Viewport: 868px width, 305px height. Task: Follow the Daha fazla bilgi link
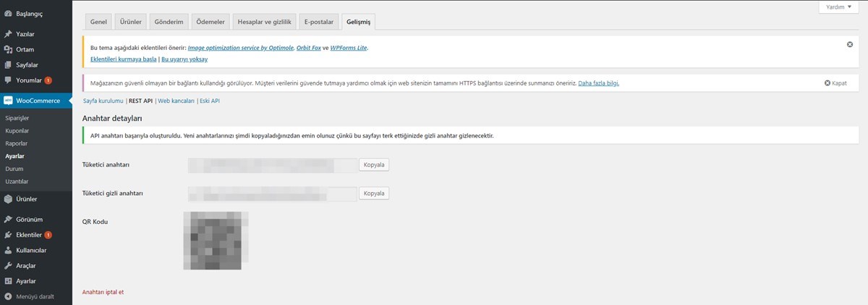pos(598,83)
